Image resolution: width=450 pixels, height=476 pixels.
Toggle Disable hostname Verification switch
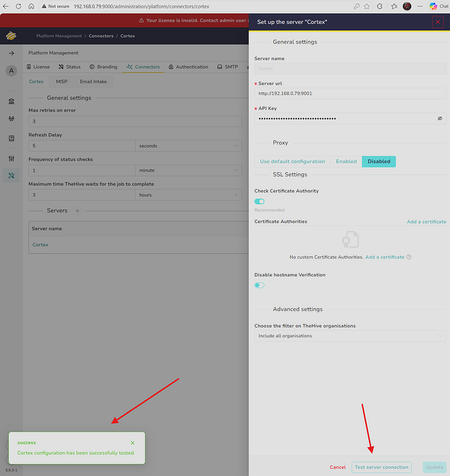coord(259,285)
